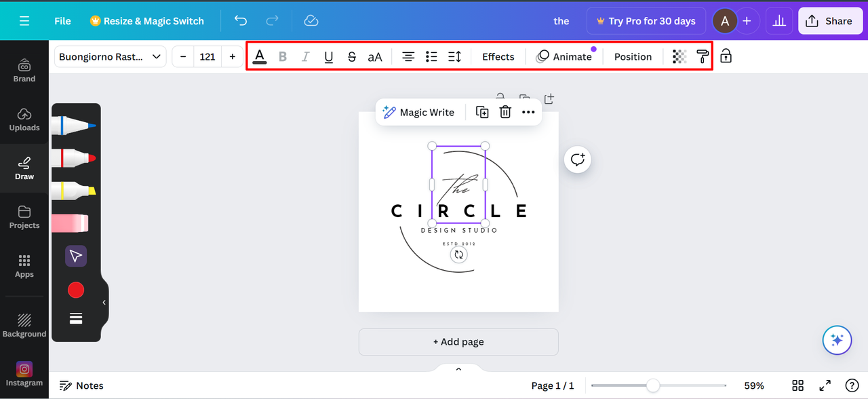
Task: Activate the copy style paint roller
Action: click(x=703, y=56)
